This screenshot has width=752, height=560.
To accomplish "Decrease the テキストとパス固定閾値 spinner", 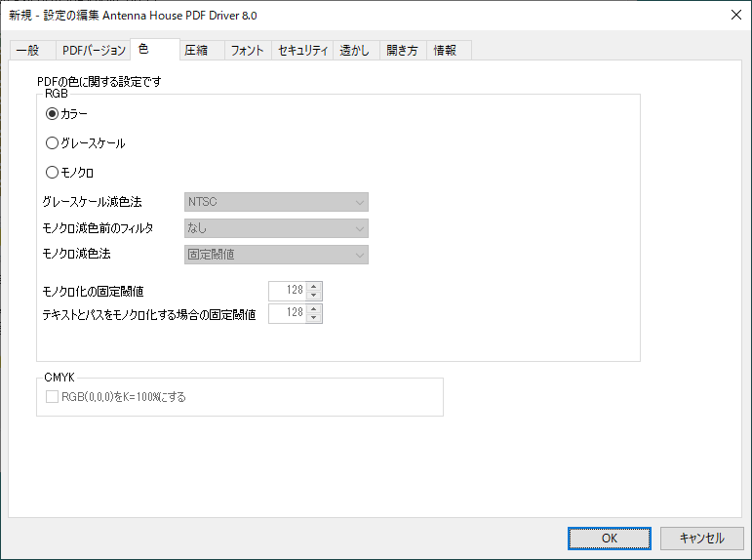I will pos(314,318).
